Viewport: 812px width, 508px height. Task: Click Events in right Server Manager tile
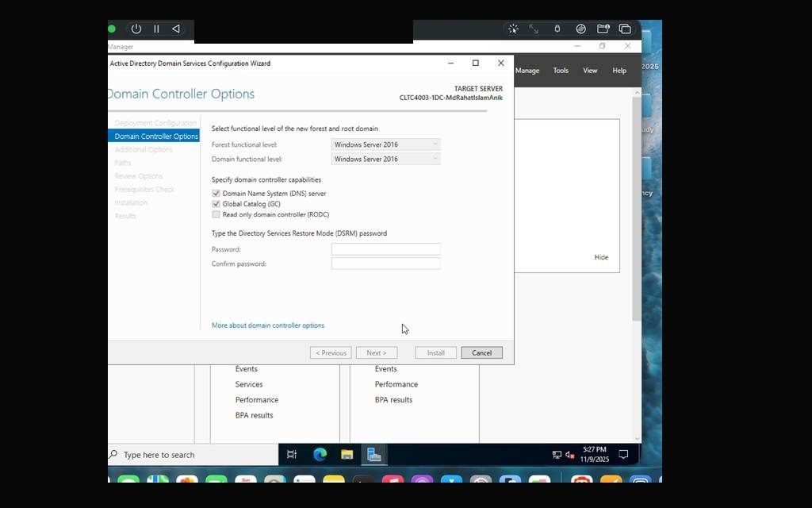point(386,368)
